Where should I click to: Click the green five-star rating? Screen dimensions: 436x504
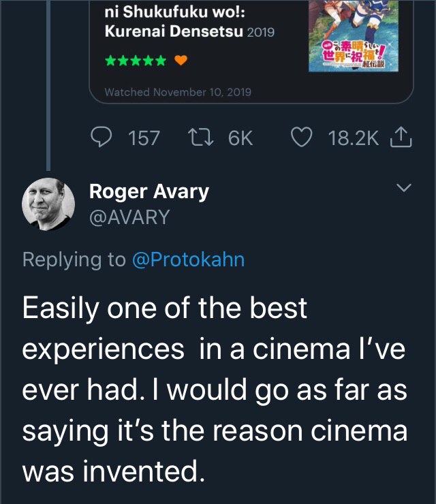(x=135, y=61)
